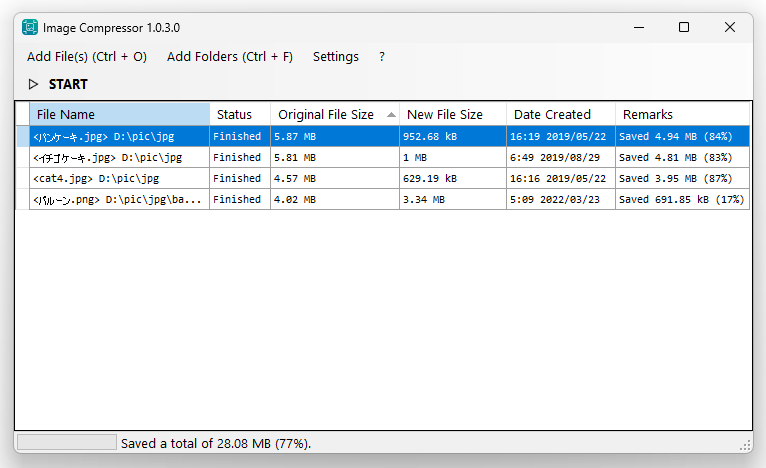Click the 5.81 MB original size cell
The width and height of the screenshot is (766, 468).
click(x=335, y=157)
